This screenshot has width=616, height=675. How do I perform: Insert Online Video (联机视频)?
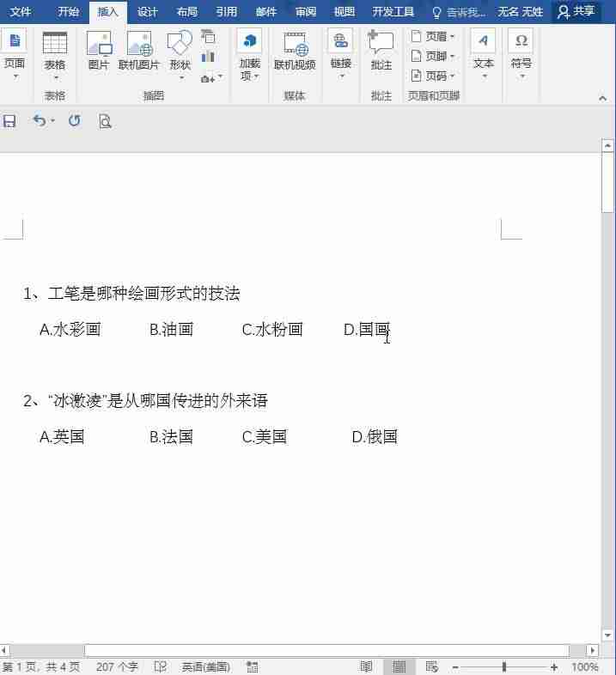point(295,51)
